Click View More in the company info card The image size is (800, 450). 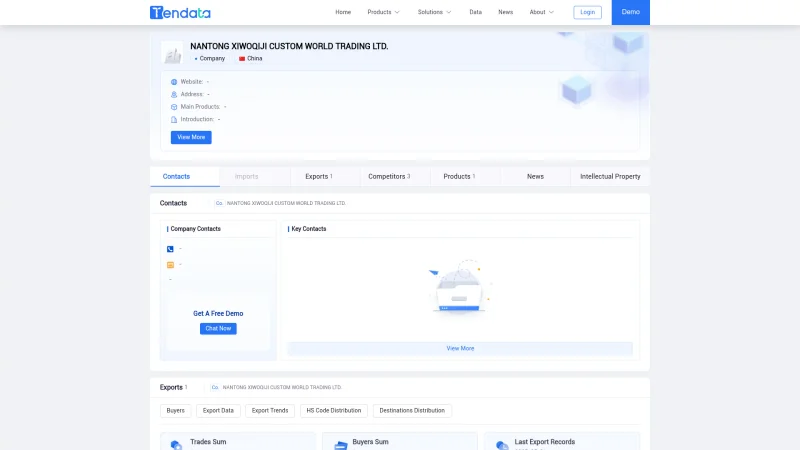coord(191,137)
